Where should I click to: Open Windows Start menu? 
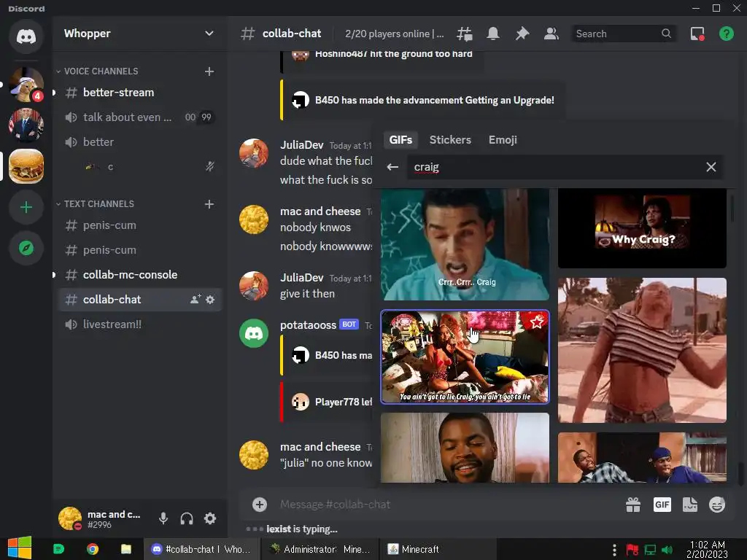click(19, 549)
